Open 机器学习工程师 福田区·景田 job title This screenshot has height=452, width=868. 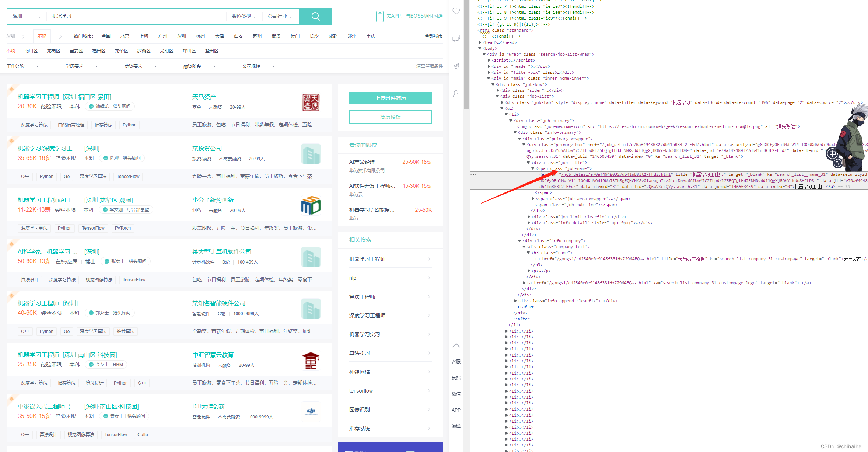[x=64, y=97]
